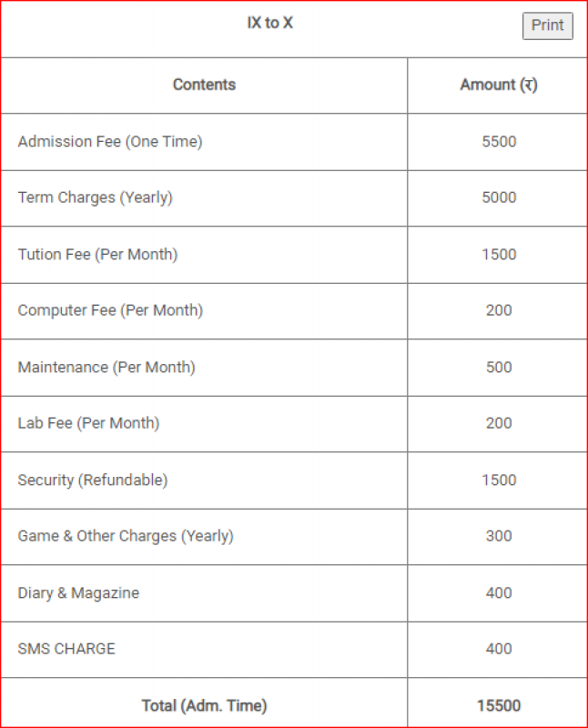588x728 pixels.
Task: Select the Tution Fee (Per Month) label
Action: pos(97,255)
